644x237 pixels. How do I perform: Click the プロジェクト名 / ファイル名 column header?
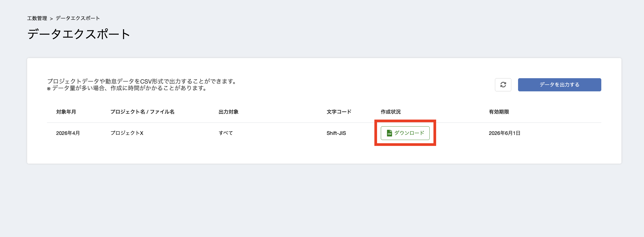click(142, 112)
